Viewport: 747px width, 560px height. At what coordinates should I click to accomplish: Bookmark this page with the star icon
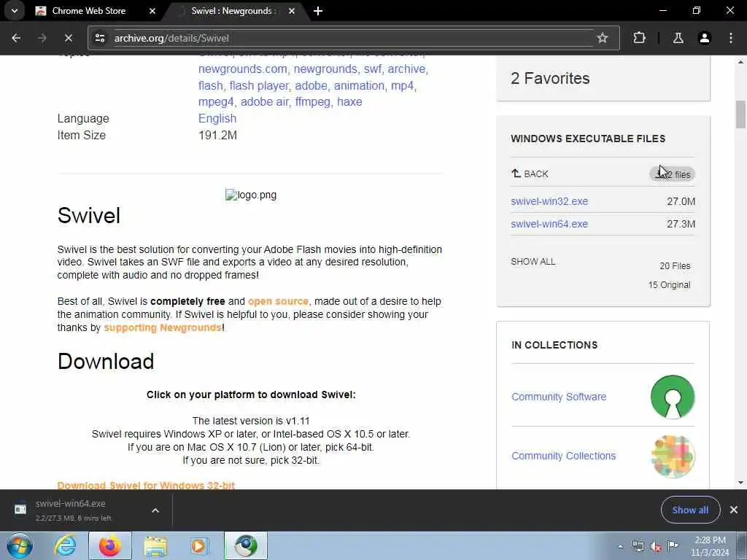[x=602, y=38]
